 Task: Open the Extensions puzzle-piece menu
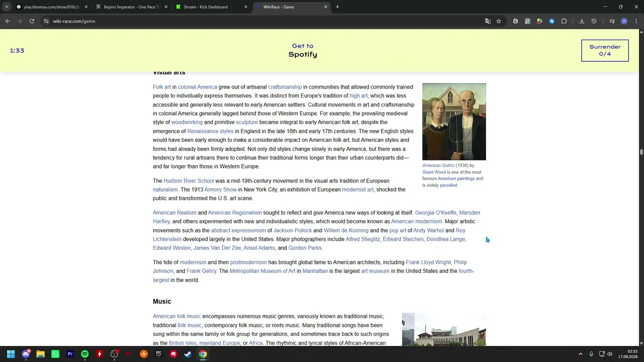tap(563, 21)
